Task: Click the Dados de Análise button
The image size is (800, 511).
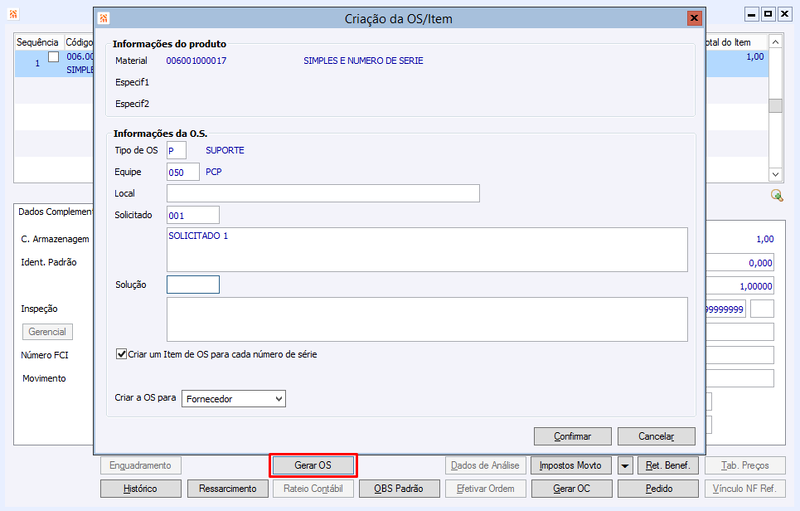Action: tap(485, 466)
